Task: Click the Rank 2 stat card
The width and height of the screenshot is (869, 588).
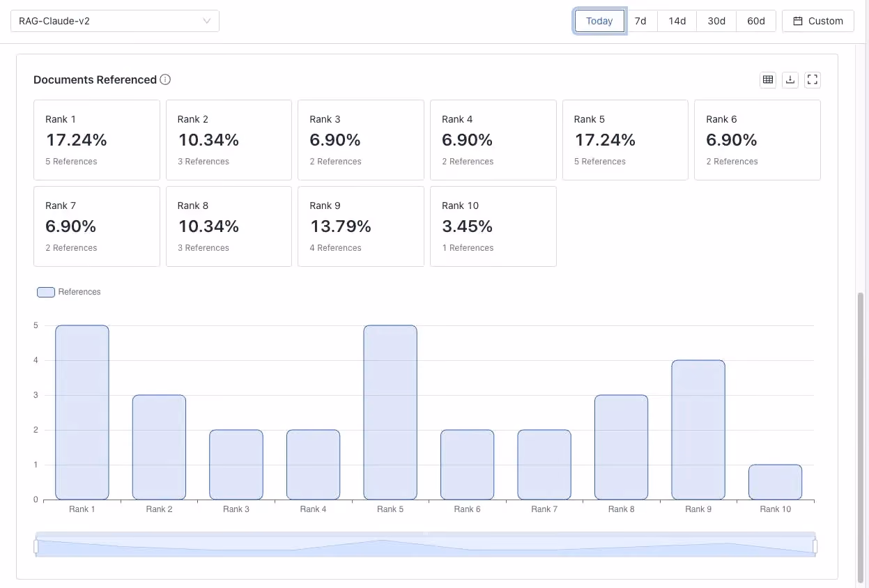Action: pos(229,140)
